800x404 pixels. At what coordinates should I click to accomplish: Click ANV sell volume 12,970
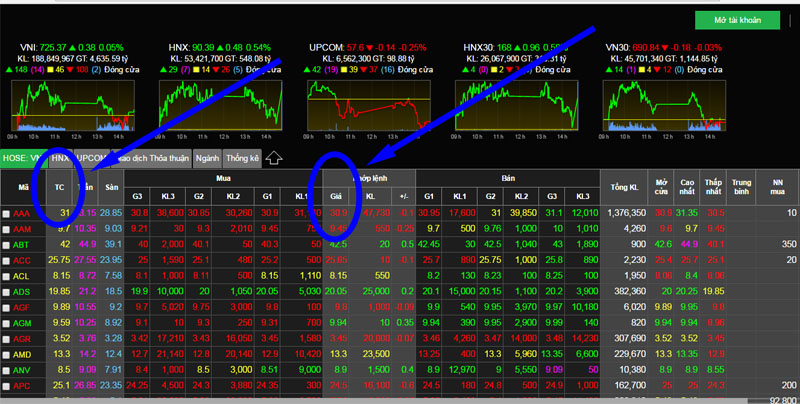(x=461, y=370)
